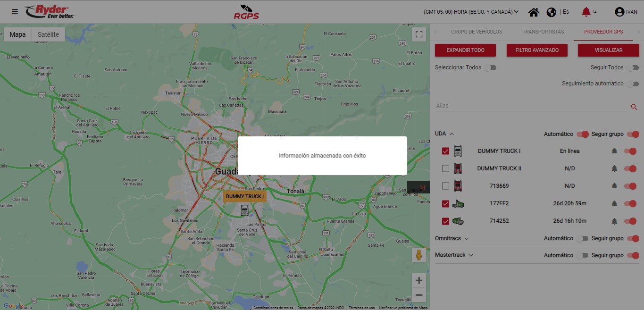
Task: Expand the Omnitracs provider group
Action: pyautogui.click(x=467, y=239)
